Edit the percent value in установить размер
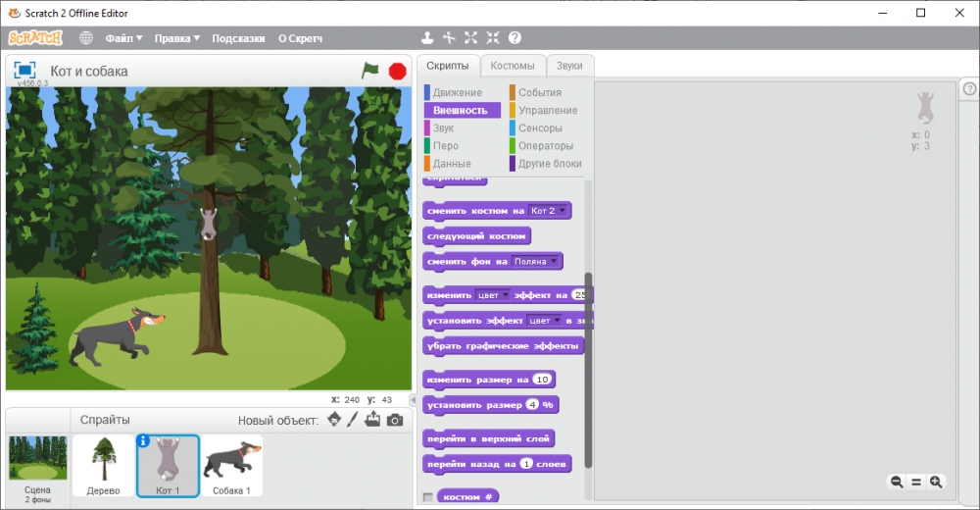This screenshot has width=980, height=510. (532, 405)
